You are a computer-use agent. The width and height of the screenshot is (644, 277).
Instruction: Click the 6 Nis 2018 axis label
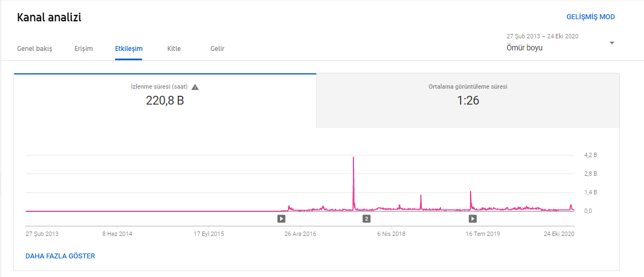click(391, 234)
